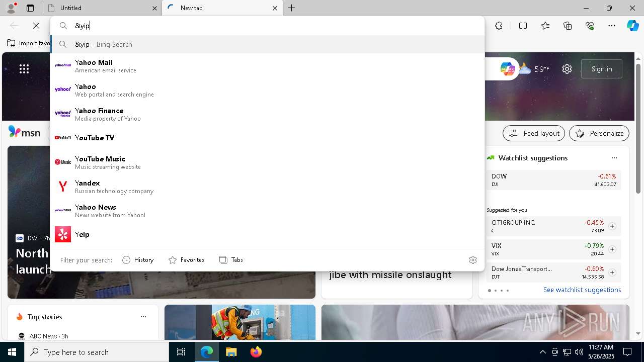Close the New tab tab

pos(275,8)
